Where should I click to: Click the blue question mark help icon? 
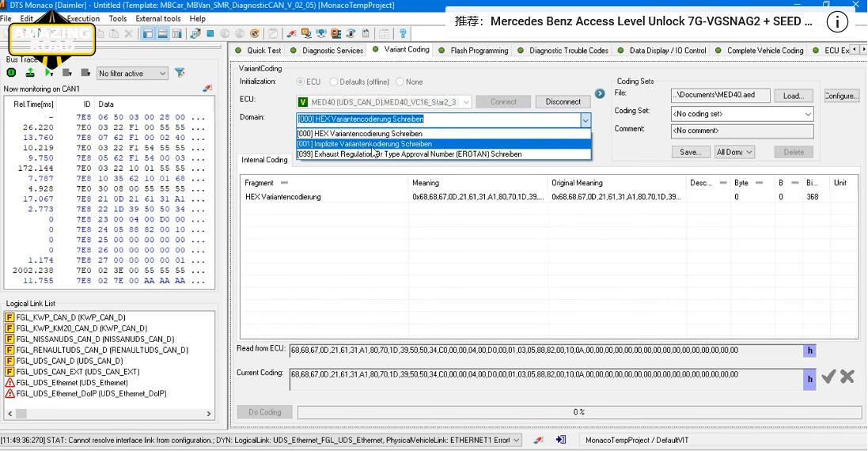[403, 34]
